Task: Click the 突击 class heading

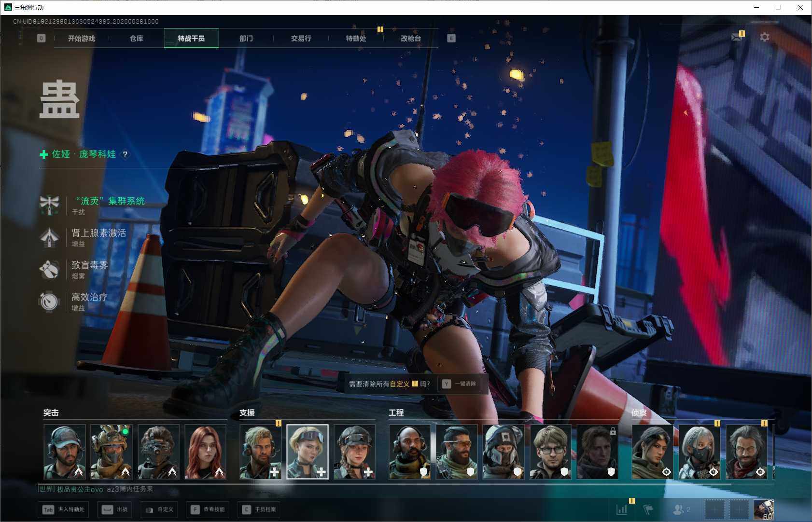Action: tap(51, 413)
